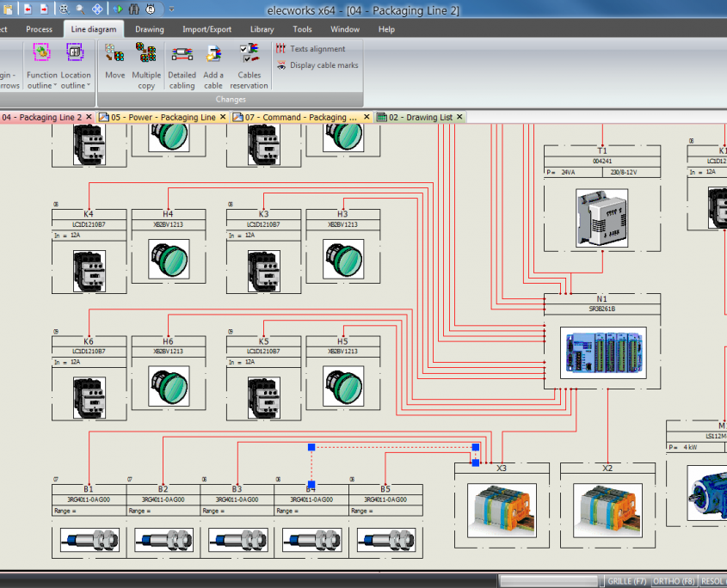
Task: Toggle ORTHO (F8) mode
Action: point(674,581)
